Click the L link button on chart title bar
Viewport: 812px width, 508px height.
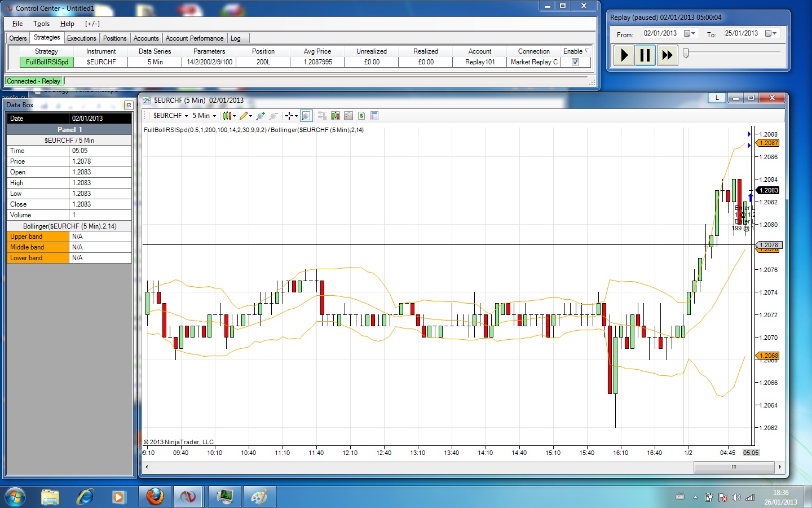pos(717,98)
